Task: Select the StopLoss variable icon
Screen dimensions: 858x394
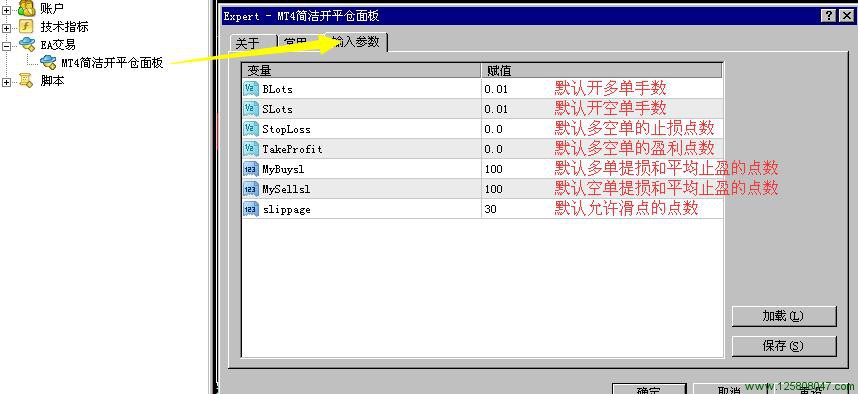Action: pos(251,129)
